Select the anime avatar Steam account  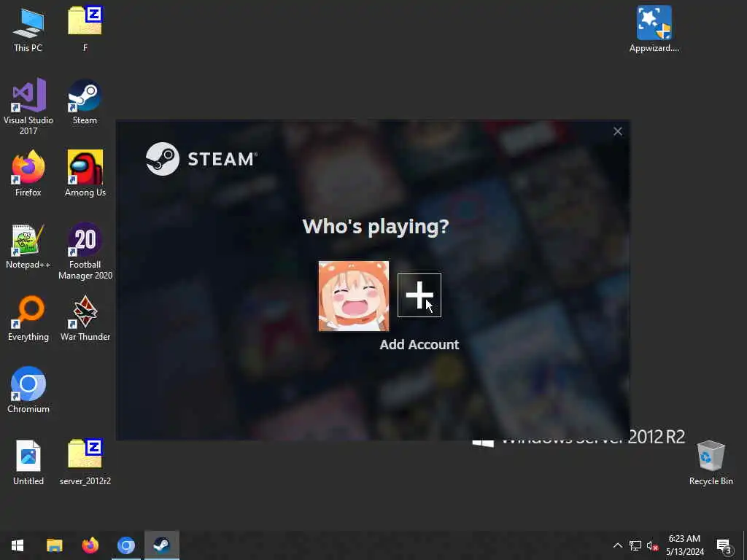coord(354,296)
